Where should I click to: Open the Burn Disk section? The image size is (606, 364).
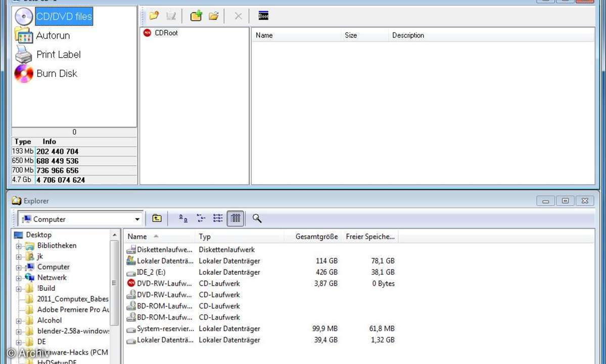57,74
